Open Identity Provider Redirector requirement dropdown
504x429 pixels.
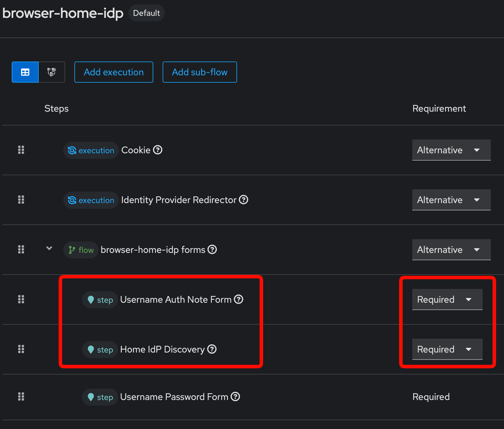point(451,200)
